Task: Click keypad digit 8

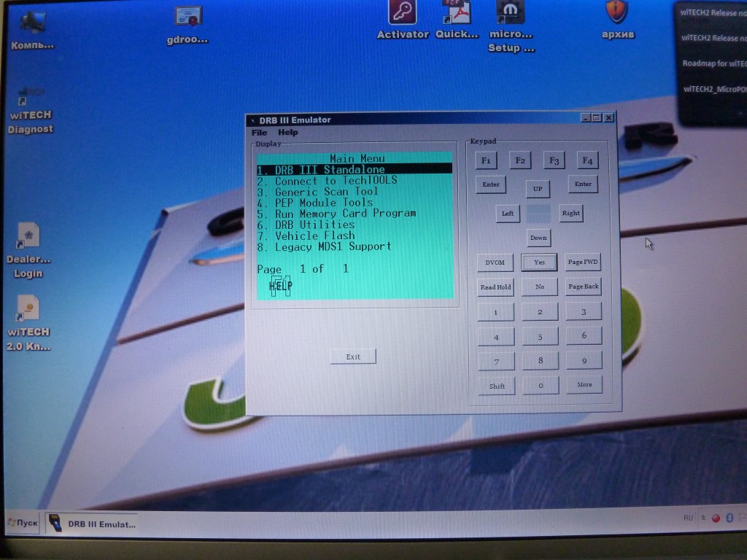Action: [541, 361]
